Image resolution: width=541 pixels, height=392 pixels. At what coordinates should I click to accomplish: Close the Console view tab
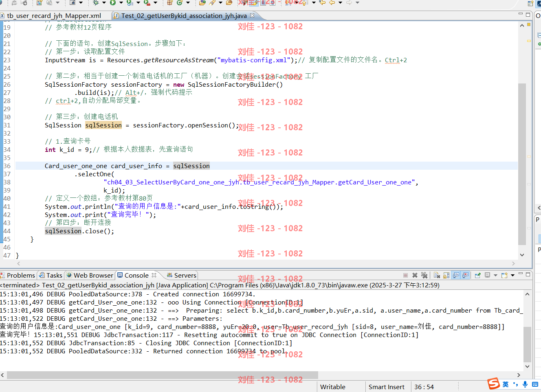(x=154, y=275)
